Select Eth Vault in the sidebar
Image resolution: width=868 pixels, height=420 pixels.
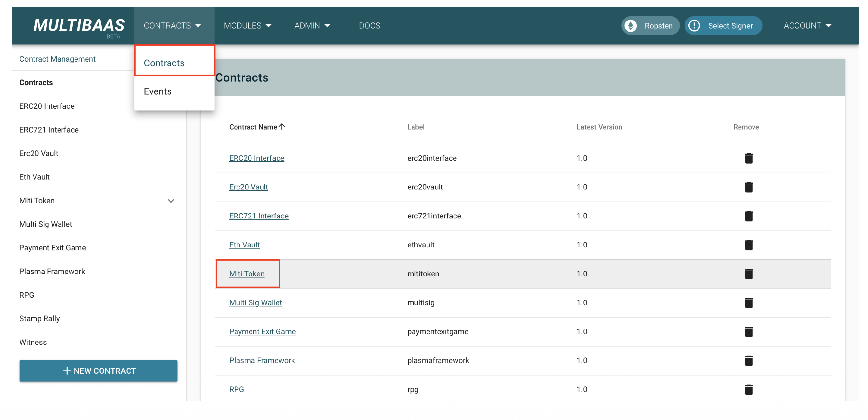coord(34,177)
